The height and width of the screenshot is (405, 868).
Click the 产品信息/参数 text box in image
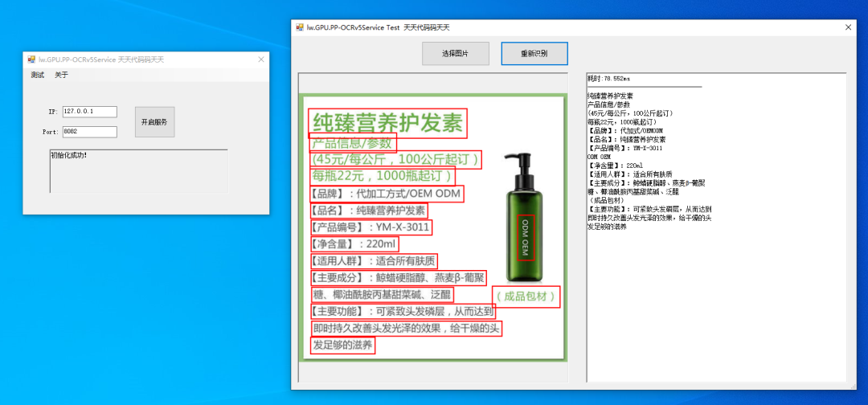pos(353,143)
